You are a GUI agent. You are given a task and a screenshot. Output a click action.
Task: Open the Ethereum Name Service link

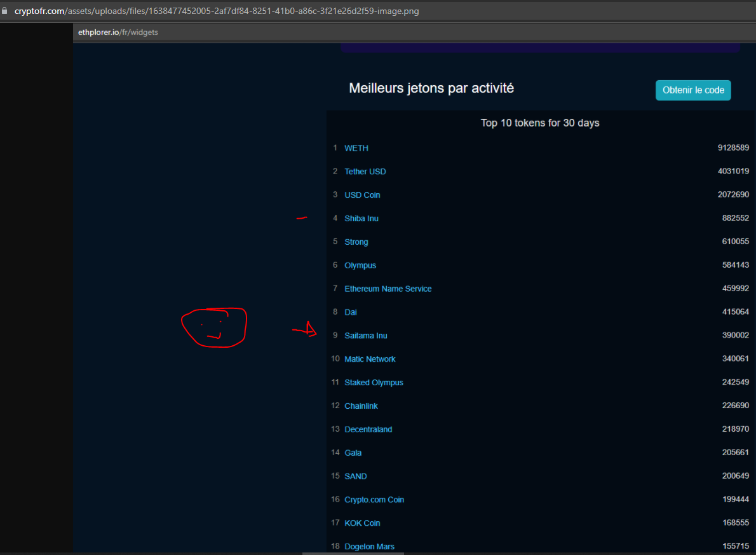click(x=388, y=289)
